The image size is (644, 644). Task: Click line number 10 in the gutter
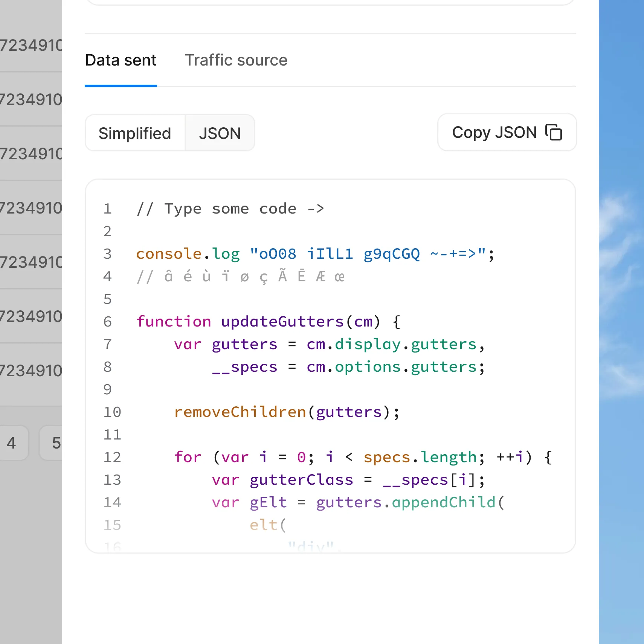tap(112, 412)
